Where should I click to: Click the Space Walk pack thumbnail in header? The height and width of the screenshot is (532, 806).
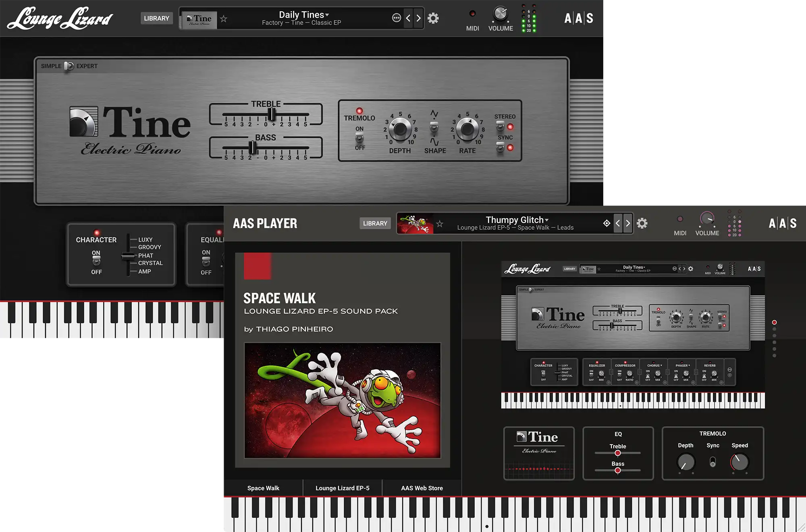pyautogui.click(x=415, y=223)
